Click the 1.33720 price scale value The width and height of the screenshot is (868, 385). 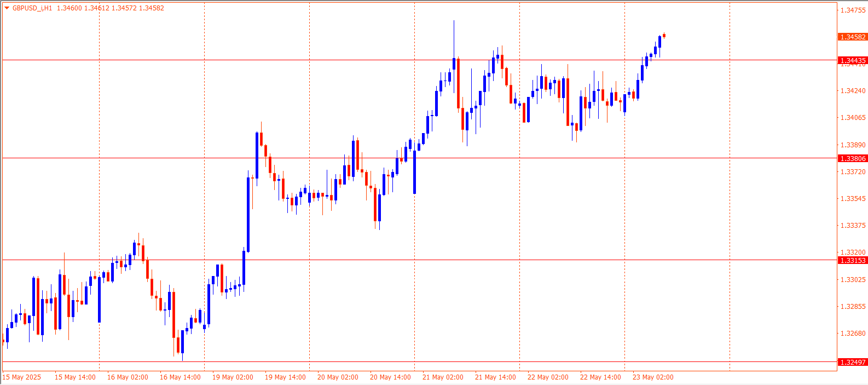click(x=853, y=171)
